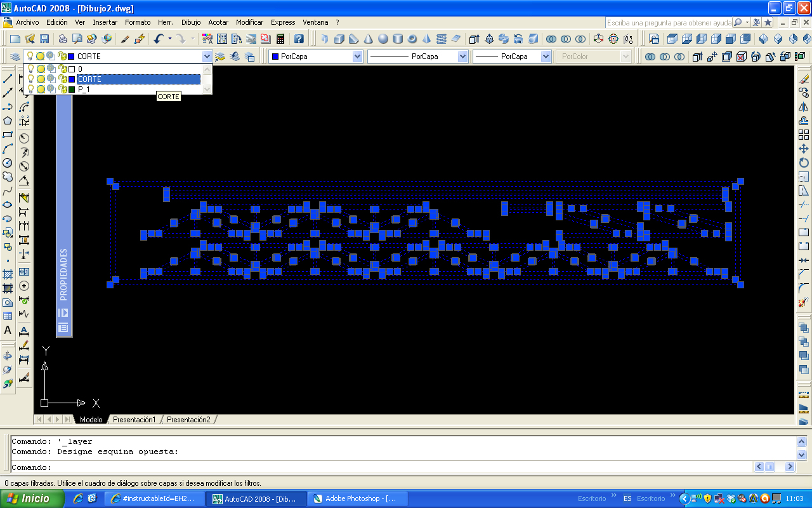Switch to the Presentación2 tab
This screenshot has height=508, width=812.
[188, 420]
